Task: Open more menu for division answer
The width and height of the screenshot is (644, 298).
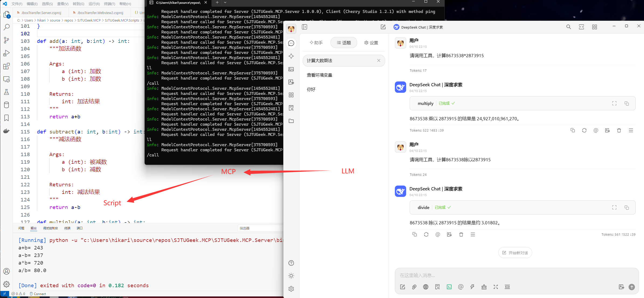Action: pos(473,235)
